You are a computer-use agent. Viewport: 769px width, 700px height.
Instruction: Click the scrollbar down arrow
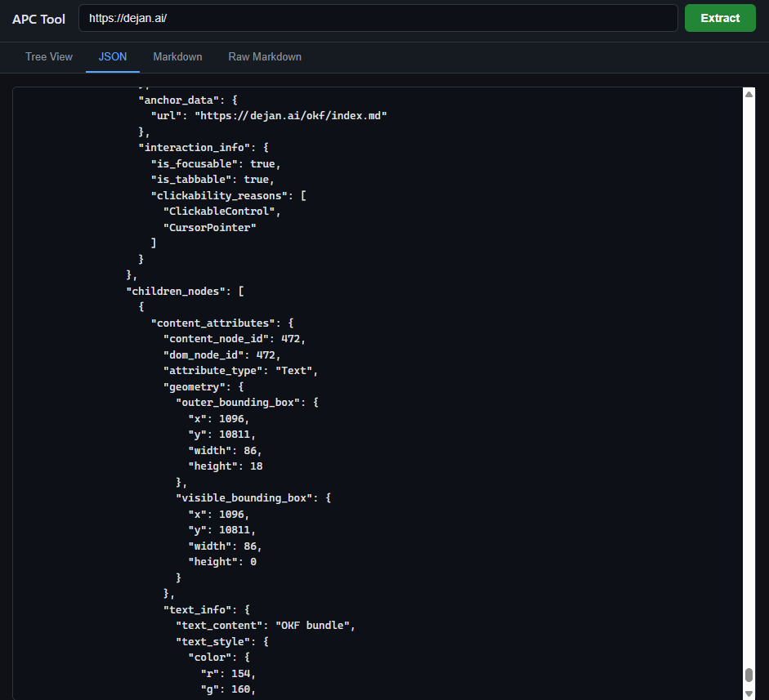(749, 693)
